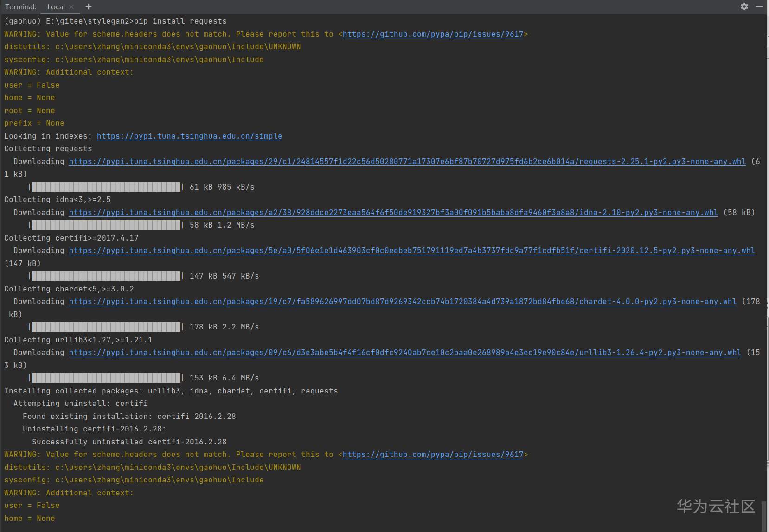Open the certifi-2020.12.5 wheel download link

click(412, 251)
